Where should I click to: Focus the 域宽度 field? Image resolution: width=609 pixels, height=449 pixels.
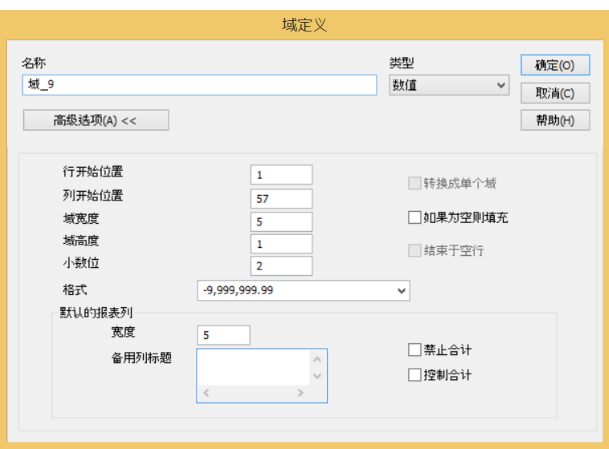pyautogui.click(x=281, y=221)
